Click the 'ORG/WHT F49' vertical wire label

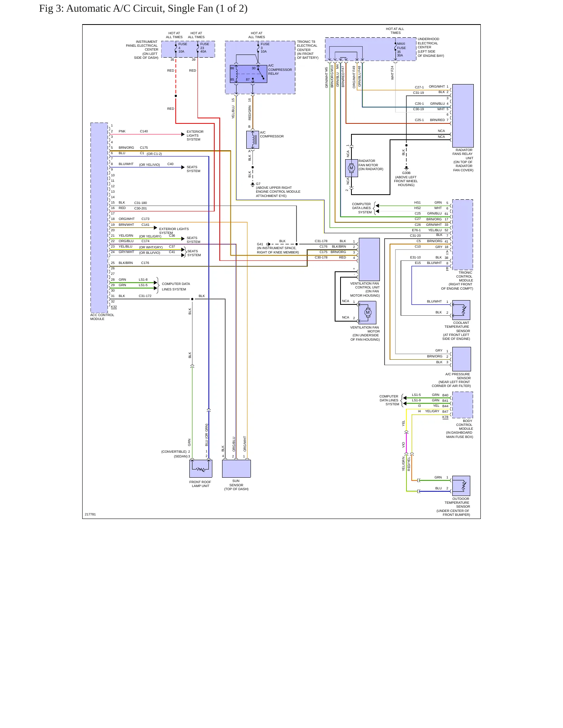[354, 77]
